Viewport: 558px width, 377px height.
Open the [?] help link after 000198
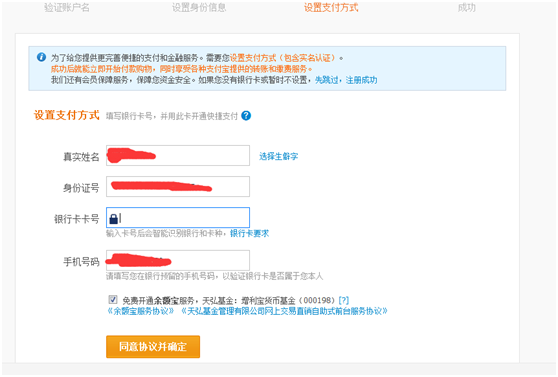[343, 300]
